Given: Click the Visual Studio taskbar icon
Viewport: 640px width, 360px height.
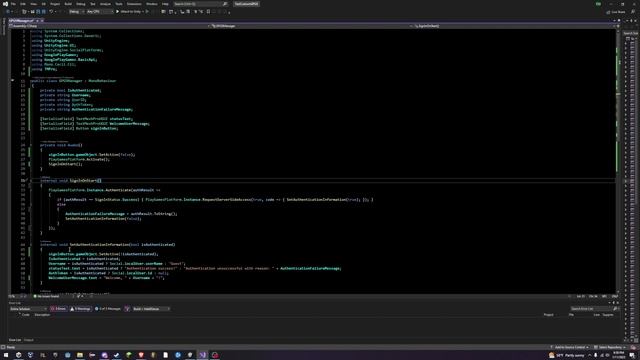Looking at the screenshot, I should [202, 355].
